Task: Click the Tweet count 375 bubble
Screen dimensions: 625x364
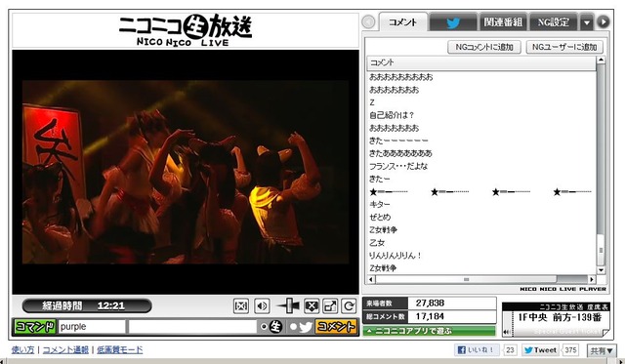Action: click(x=570, y=350)
